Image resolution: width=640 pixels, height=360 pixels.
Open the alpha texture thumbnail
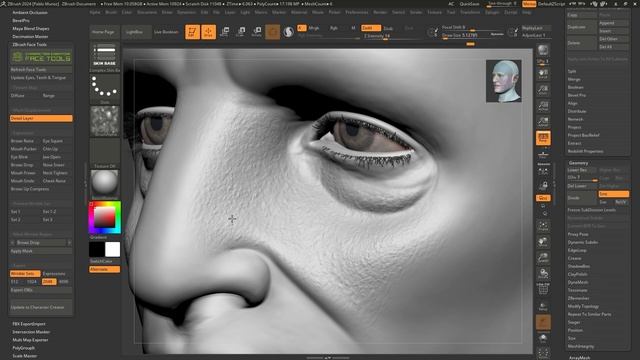[x=104, y=120]
